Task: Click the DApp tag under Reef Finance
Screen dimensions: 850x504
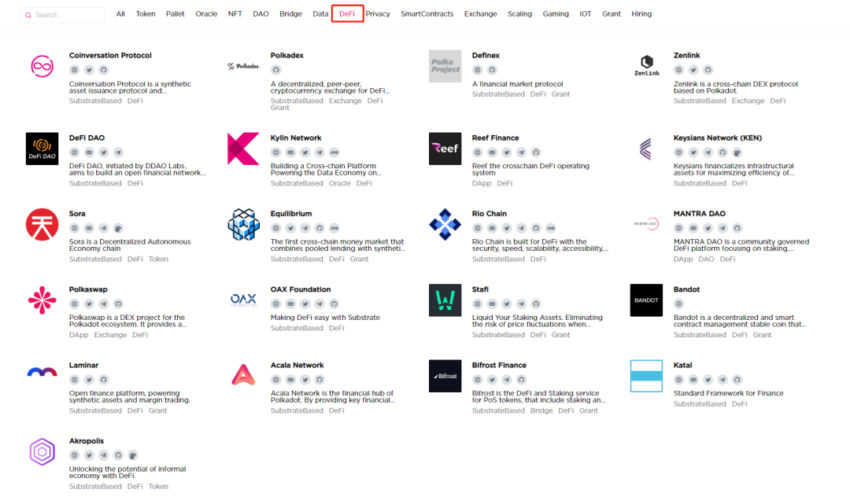Action: point(482,183)
